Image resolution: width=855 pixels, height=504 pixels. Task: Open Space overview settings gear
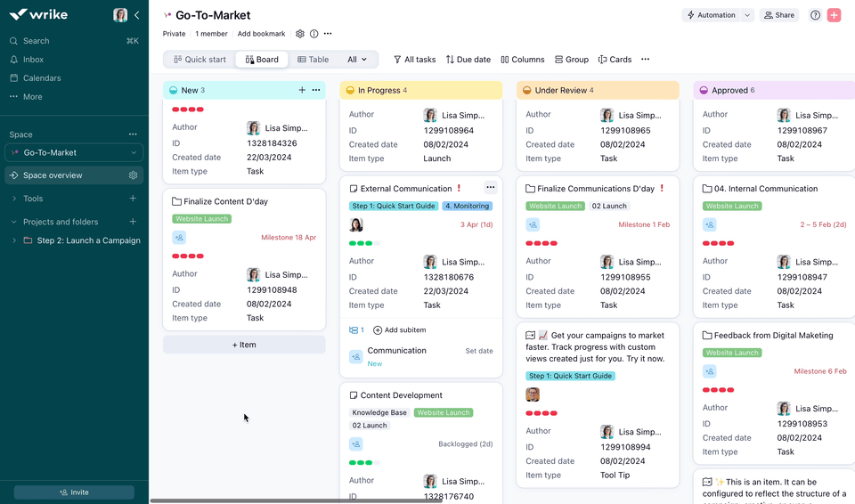pyautogui.click(x=133, y=175)
